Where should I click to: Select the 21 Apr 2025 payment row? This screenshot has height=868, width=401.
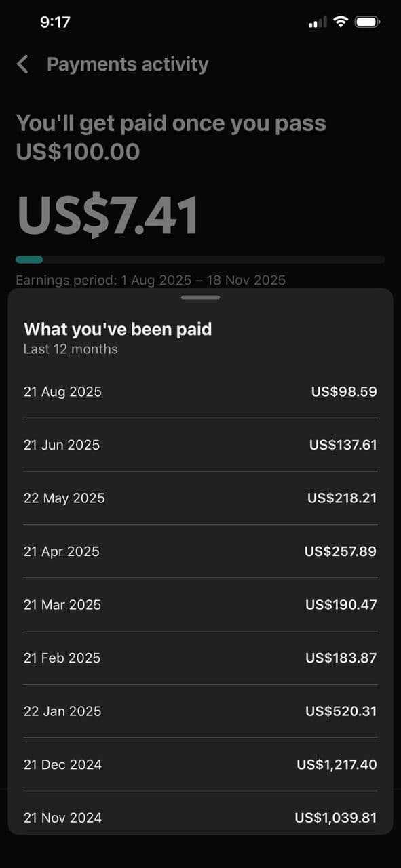click(200, 551)
